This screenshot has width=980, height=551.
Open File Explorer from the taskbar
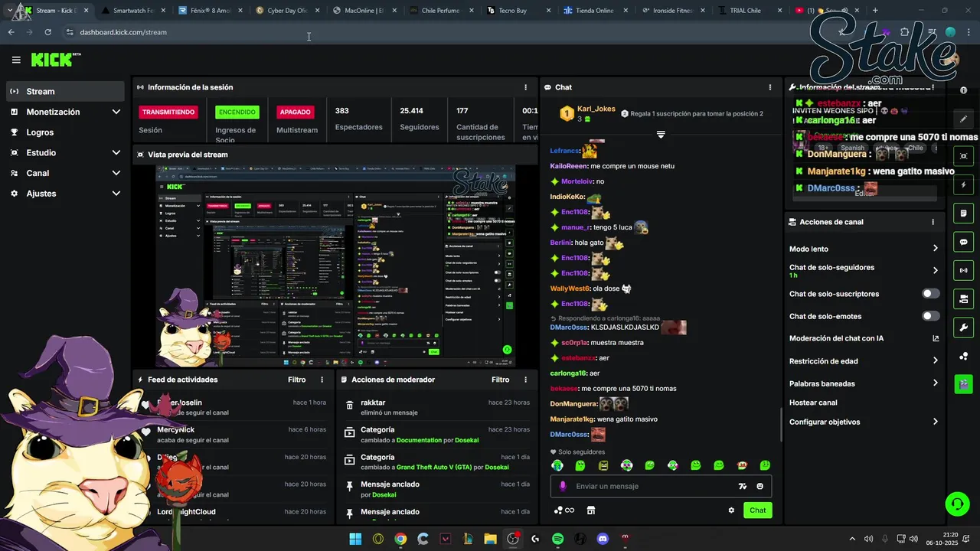490,539
